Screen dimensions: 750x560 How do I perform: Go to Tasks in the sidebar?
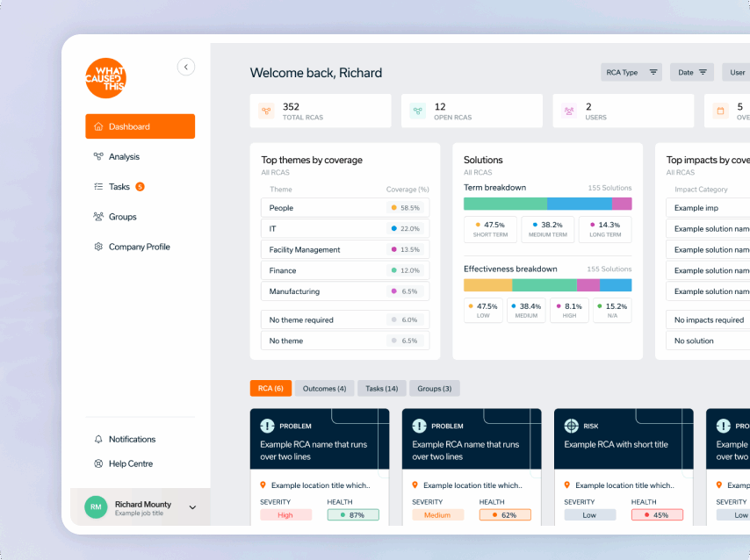pos(119,187)
